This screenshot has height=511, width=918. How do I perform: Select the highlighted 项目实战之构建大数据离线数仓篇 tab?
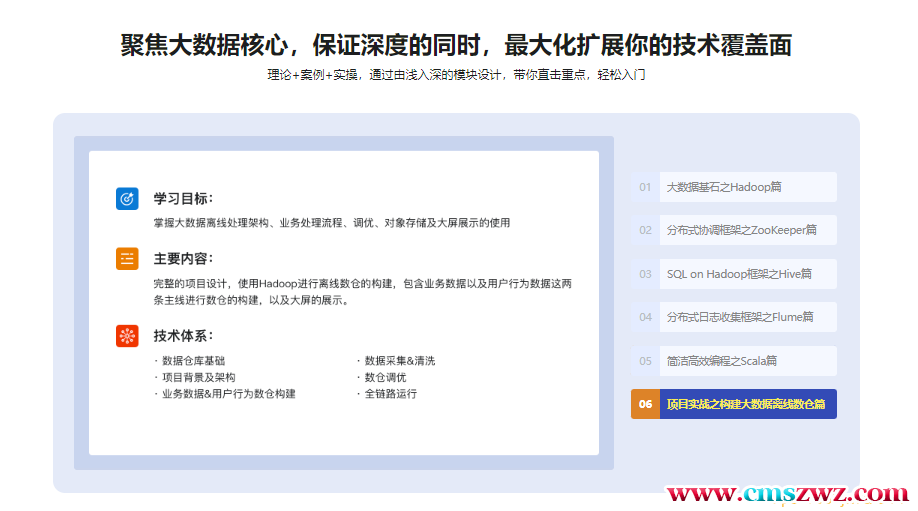click(x=746, y=404)
